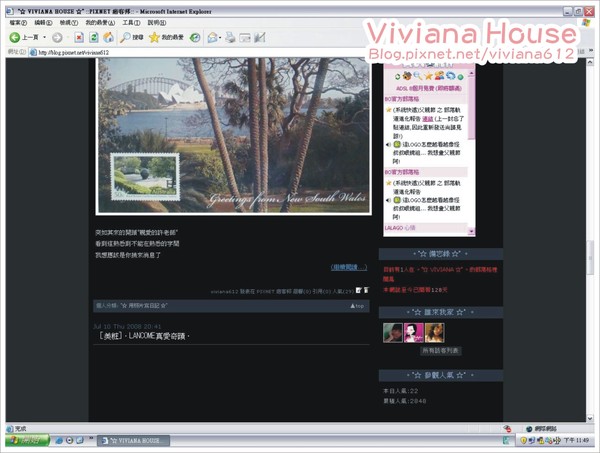The height and width of the screenshot is (453, 600).
Task: Open the first visitor avatar thumbnail
Action: pyautogui.click(x=393, y=332)
